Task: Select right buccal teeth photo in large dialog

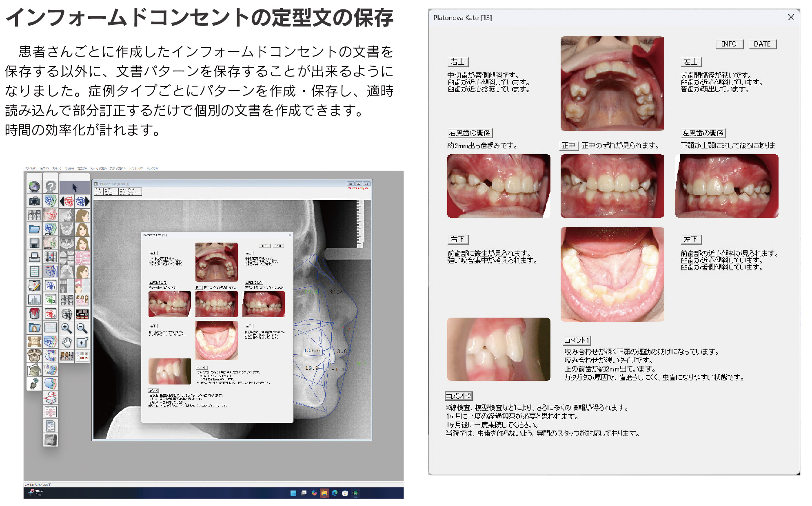Action: pos(499,186)
